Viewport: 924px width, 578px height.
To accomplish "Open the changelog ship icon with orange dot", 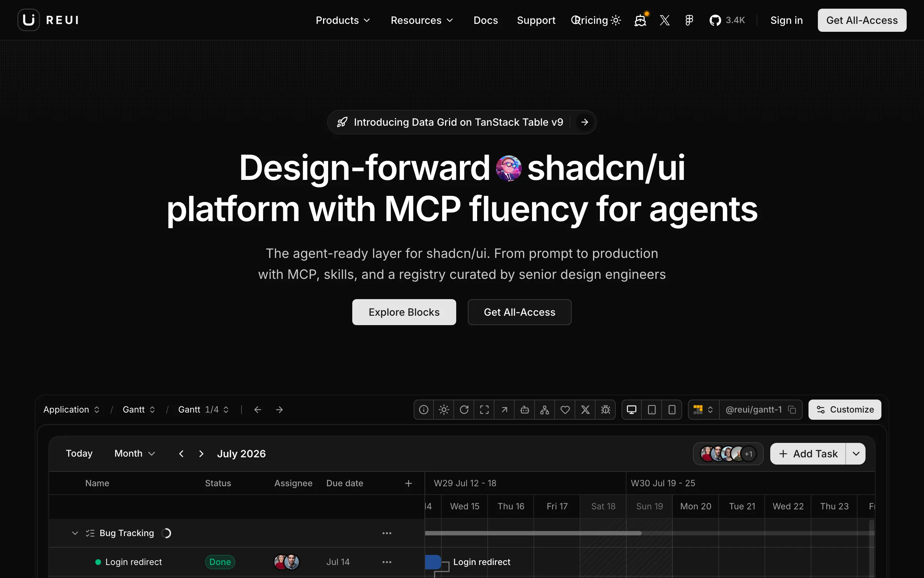I will click(640, 20).
